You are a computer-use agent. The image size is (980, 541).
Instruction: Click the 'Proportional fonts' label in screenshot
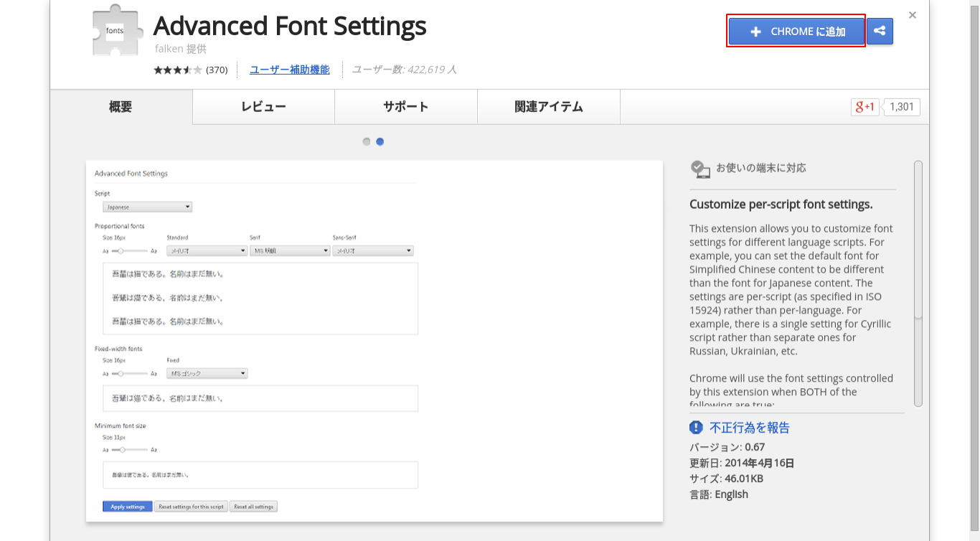pyautogui.click(x=119, y=226)
